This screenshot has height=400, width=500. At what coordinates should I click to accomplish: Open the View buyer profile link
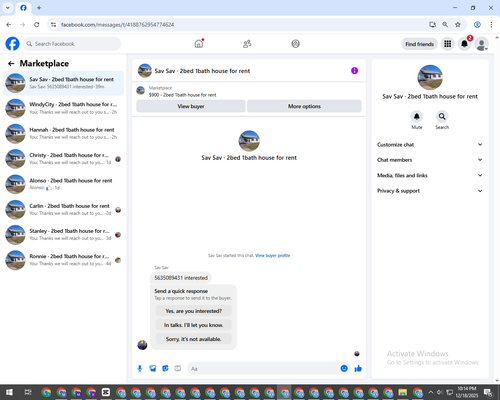pos(273,255)
